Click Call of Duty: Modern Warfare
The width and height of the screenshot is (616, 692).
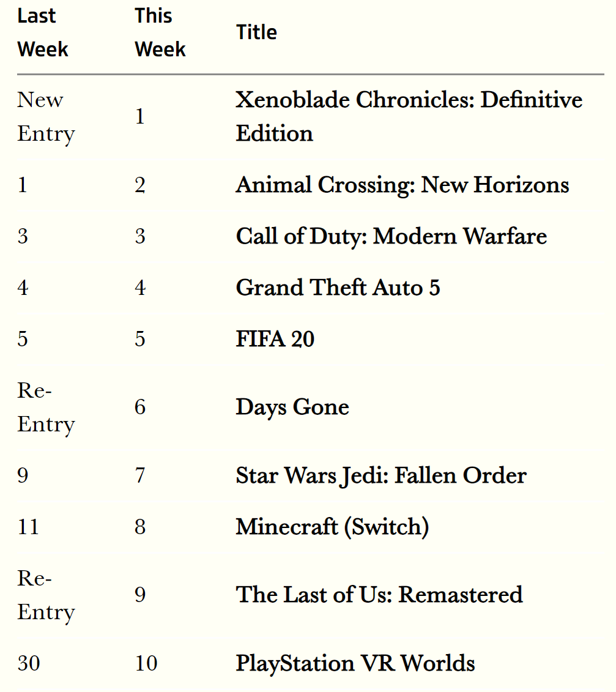[391, 236]
